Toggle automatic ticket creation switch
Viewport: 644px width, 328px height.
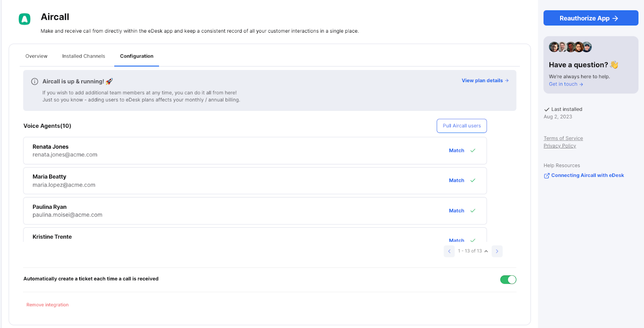(x=508, y=280)
